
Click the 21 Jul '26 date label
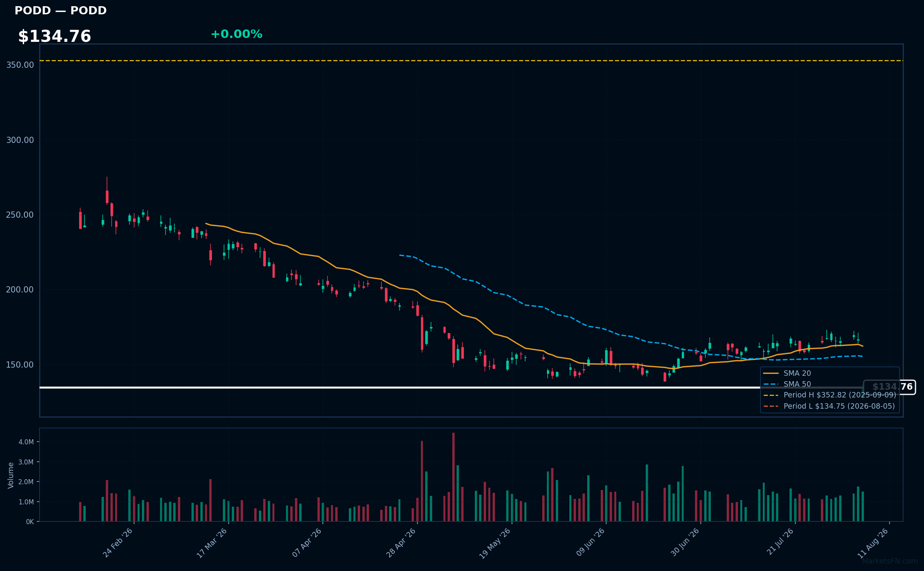tap(780, 542)
